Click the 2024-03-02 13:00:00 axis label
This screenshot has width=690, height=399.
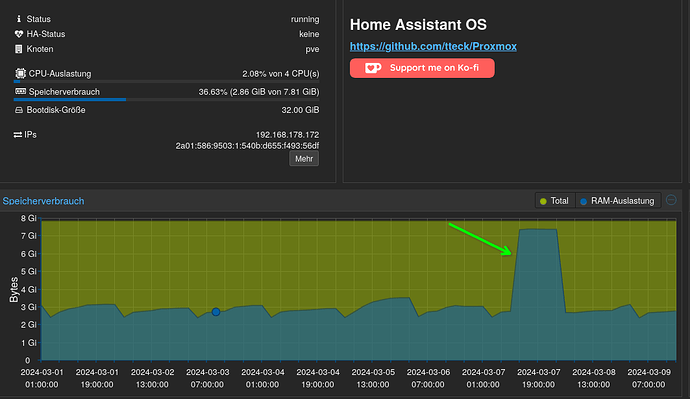152,378
